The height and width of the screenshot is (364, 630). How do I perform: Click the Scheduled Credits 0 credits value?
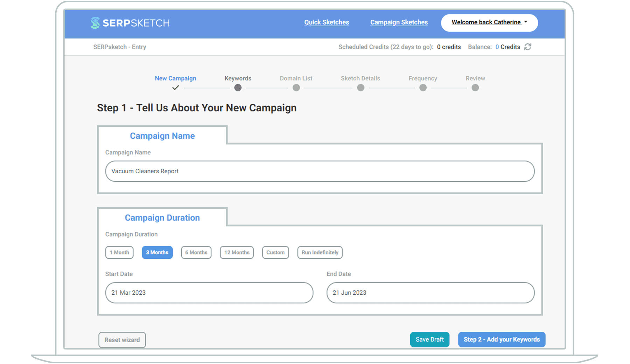(449, 47)
